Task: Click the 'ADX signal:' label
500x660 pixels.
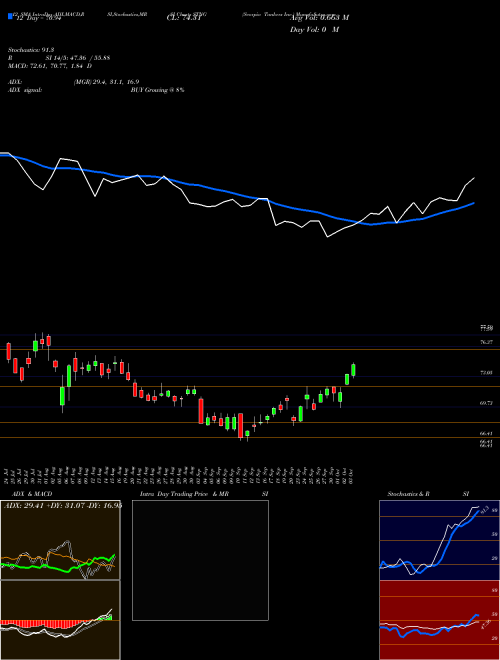Action: 25,90
